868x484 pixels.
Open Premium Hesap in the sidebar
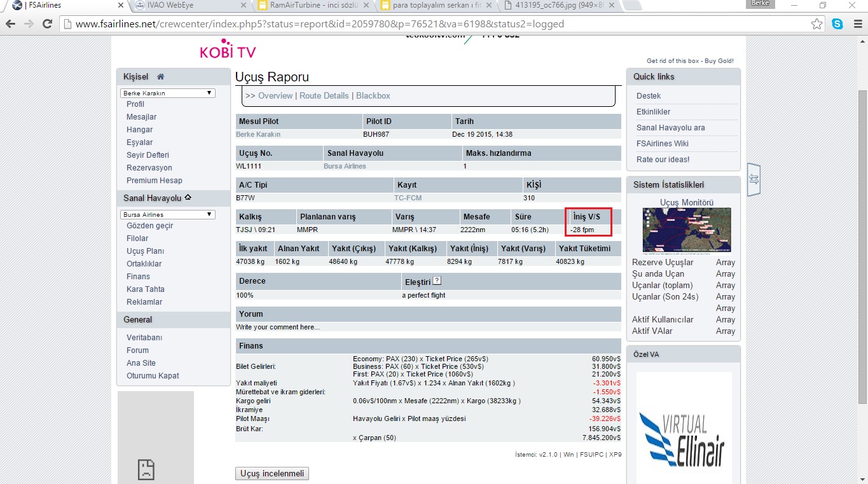pyautogui.click(x=155, y=181)
